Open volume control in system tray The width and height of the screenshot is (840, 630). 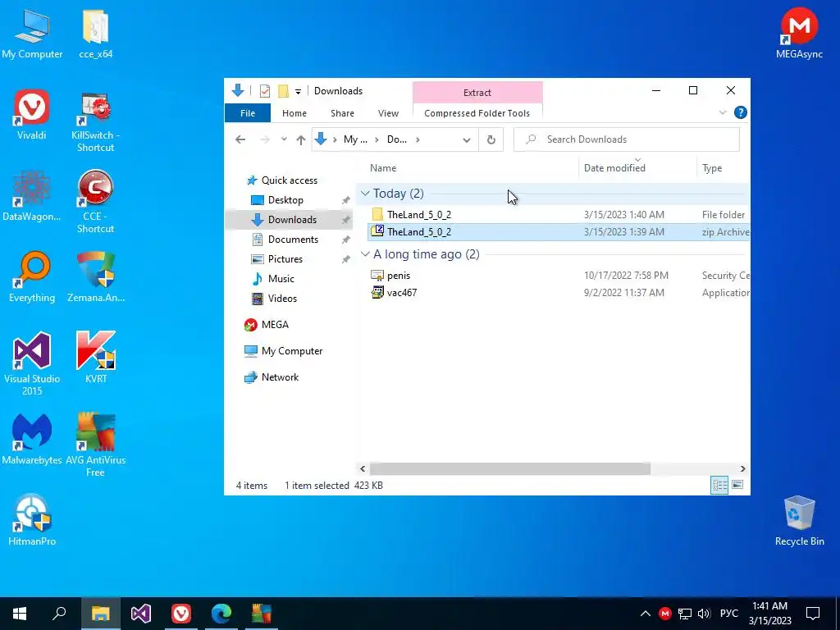(x=704, y=614)
